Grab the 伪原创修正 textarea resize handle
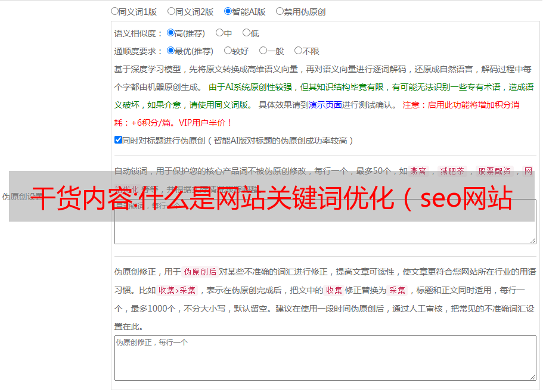Viewport: 543px width, 392px height. 533,377
